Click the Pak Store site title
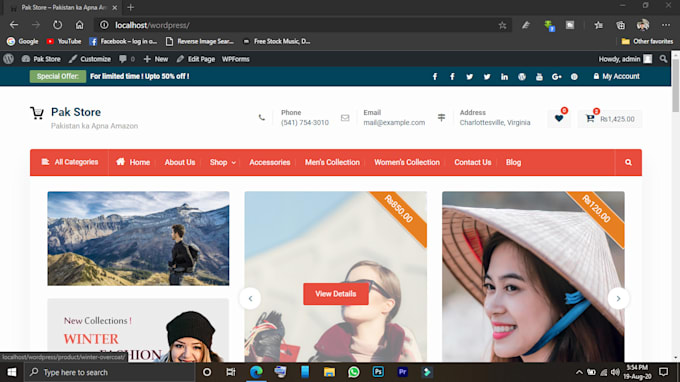The width and height of the screenshot is (680, 382). pos(76,112)
